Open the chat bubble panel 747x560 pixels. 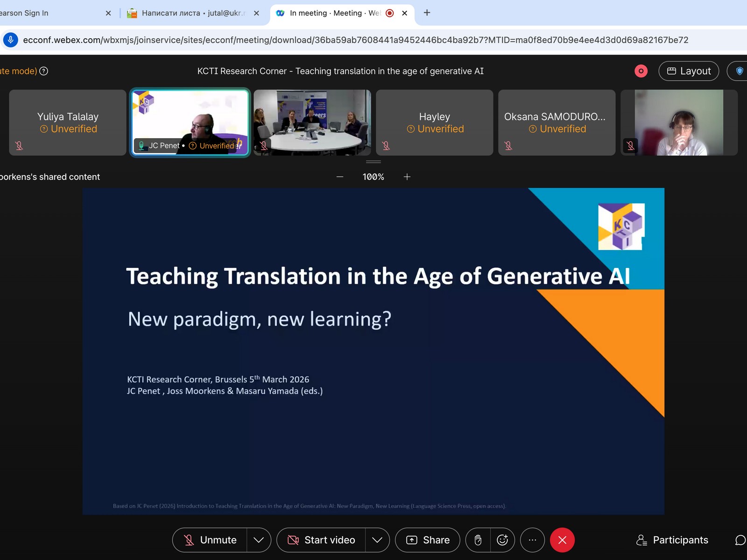740,540
